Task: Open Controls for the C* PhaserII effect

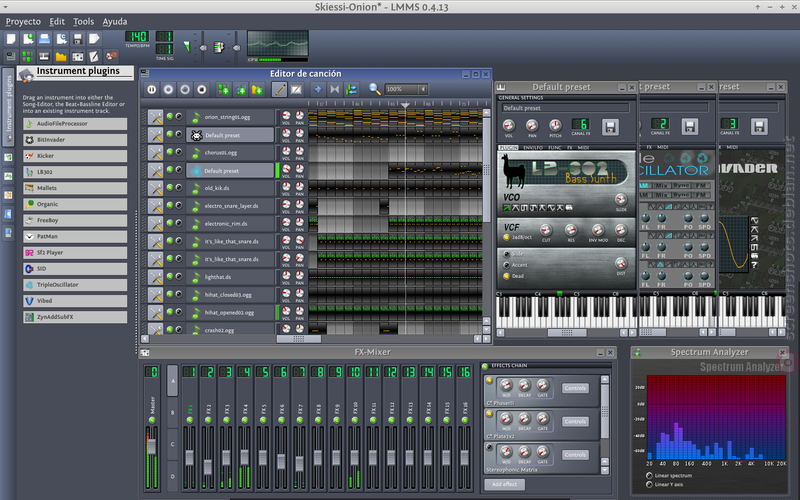Action: click(575, 388)
